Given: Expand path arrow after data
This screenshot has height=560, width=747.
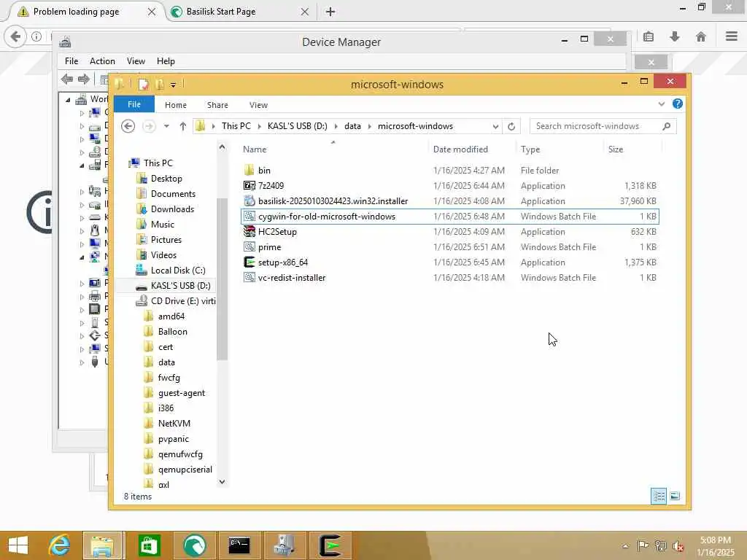Looking at the screenshot, I should 369,126.
